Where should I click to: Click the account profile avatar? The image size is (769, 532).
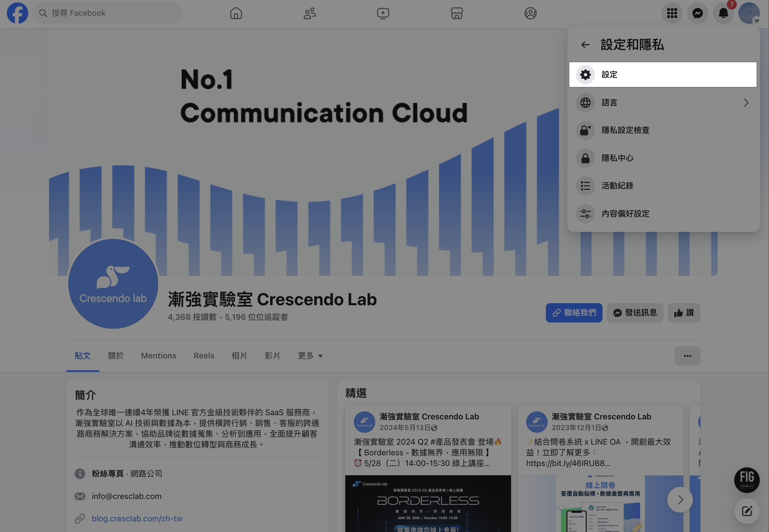click(749, 13)
